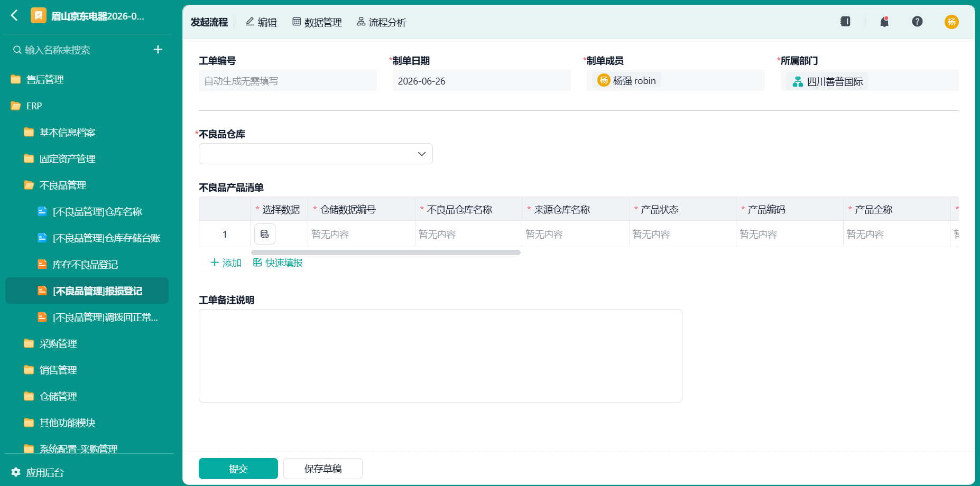This screenshot has width=980, height=486.
Task: Open 应用后台 settings gear
Action: coord(16,472)
